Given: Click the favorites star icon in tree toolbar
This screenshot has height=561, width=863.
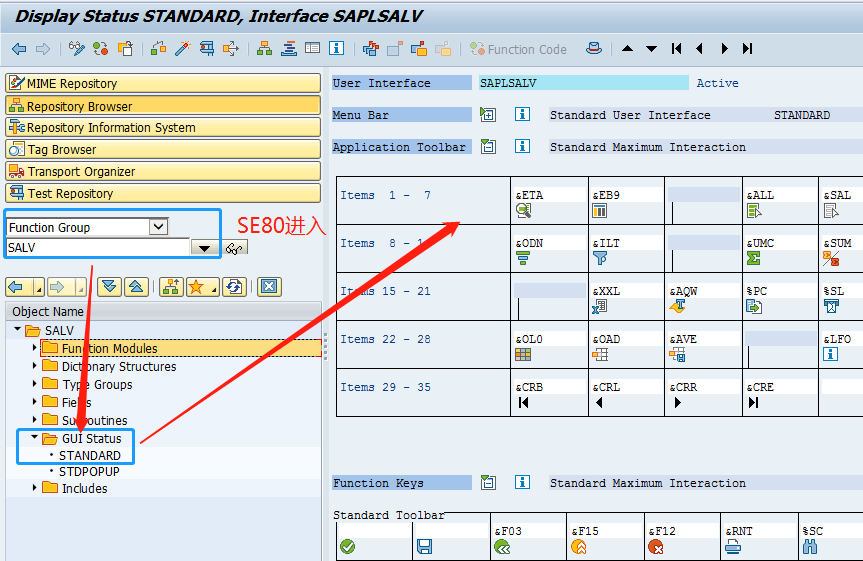Looking at the screenshot, I should pos(196,286).
